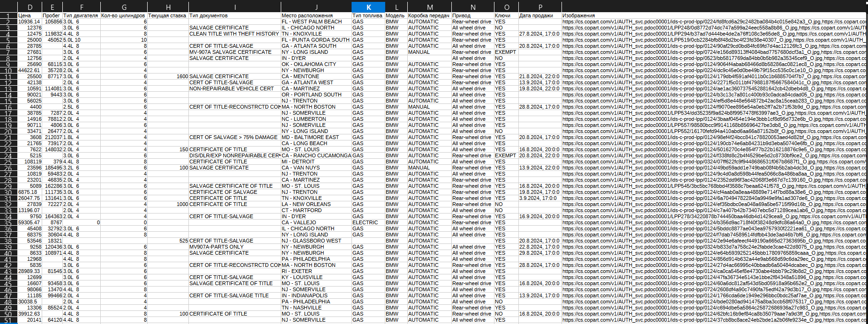Click the 'Дата продажи' header cell

[540, 15]
